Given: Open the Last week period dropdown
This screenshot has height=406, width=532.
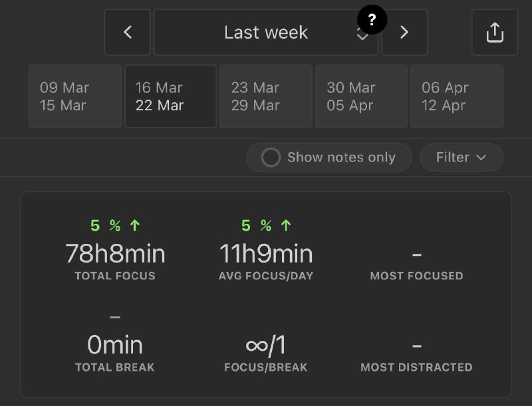Looking at the screenshot, I should (x=266, y=32).
